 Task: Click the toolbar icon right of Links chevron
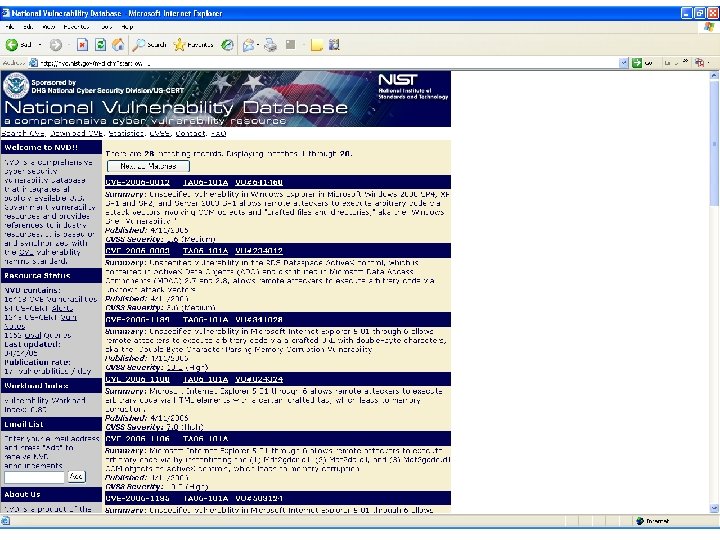(x=699, y=63)
